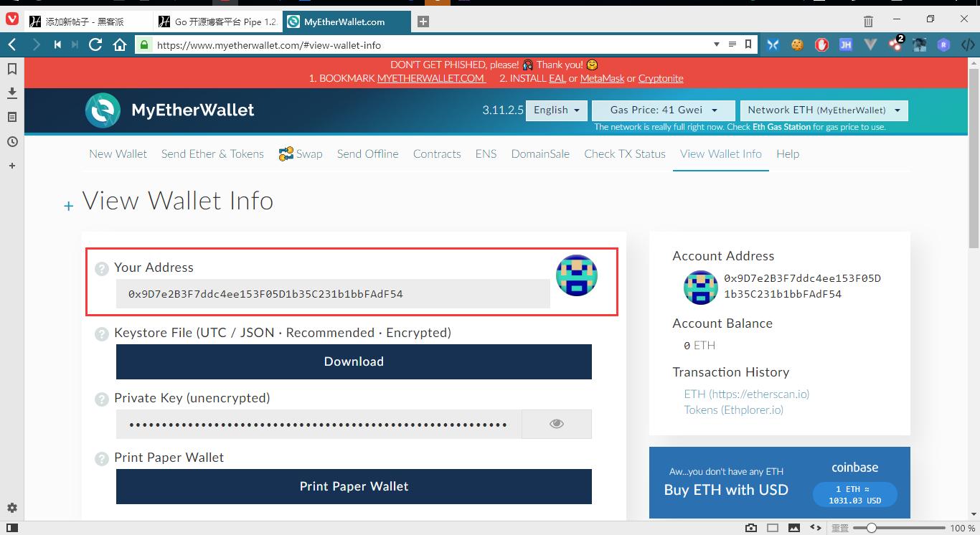Click the Keystore File help icon
The image size is (980, 535).
point(102,333)
